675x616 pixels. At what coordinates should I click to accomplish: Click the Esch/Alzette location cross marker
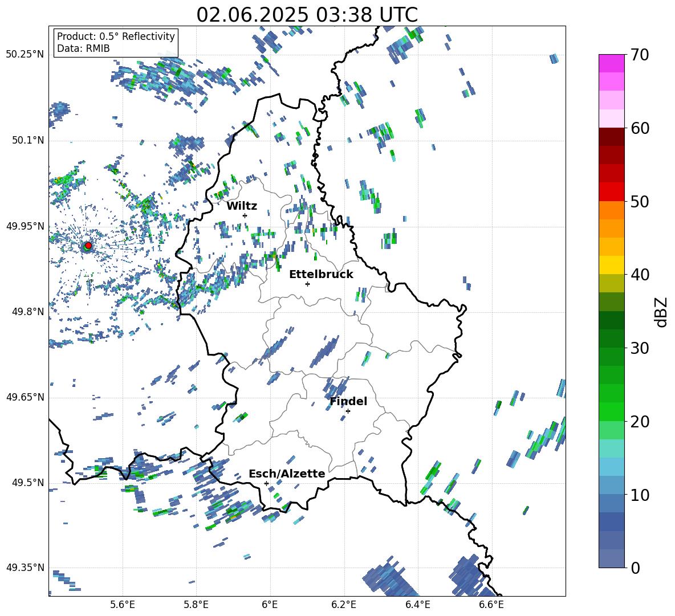[266, 483]
